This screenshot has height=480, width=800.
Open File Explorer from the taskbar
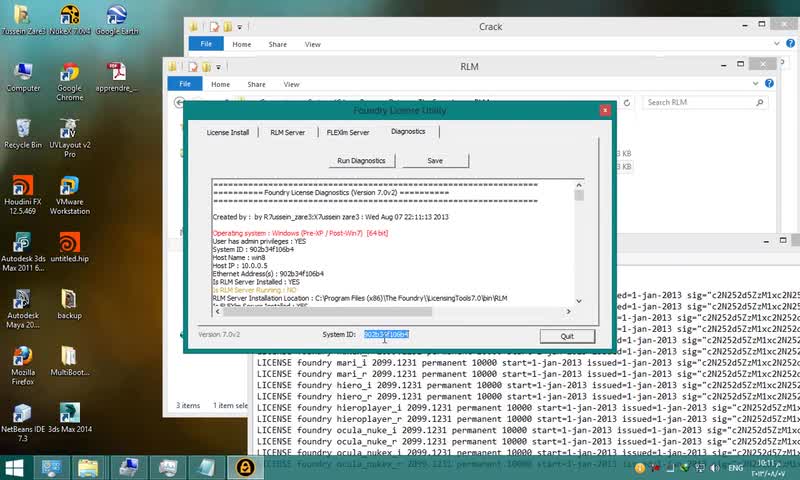point(88,467)
